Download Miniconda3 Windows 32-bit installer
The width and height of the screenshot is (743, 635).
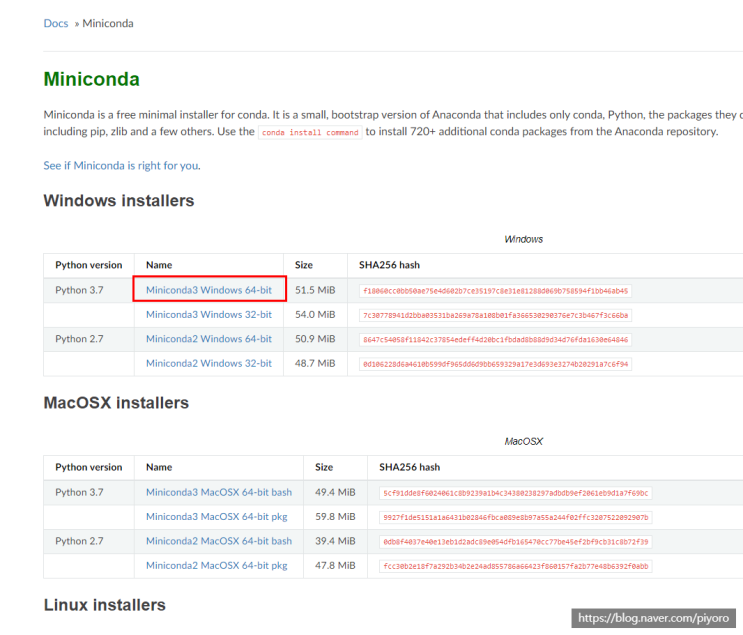(x=208, y=314)
